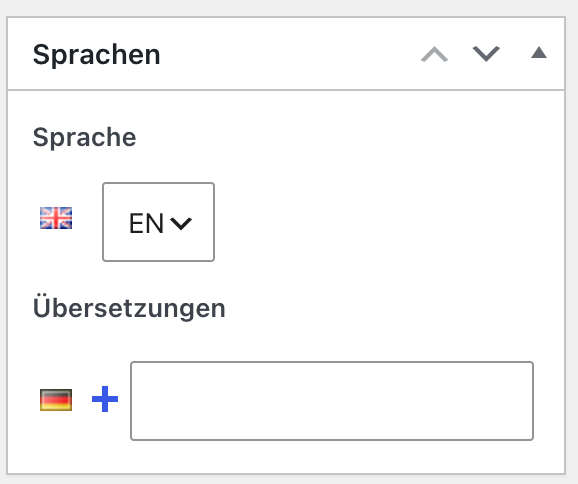
Task: Click the Übersetzungen heading
Action: point(129,307)
